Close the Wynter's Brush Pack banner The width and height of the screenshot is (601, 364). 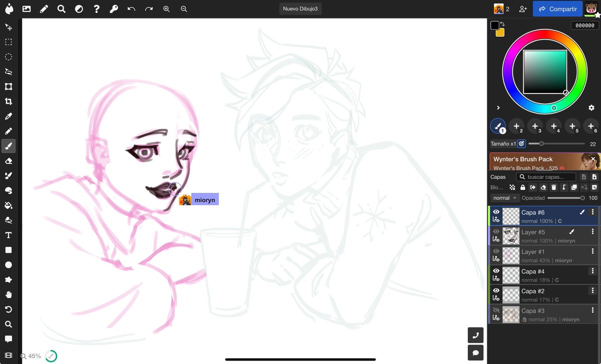tap(593, 159)
